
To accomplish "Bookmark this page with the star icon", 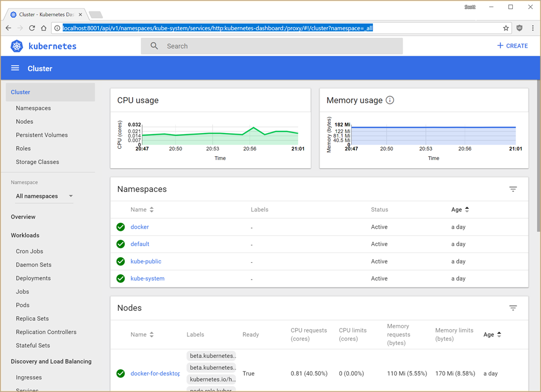I will point(506,28).
